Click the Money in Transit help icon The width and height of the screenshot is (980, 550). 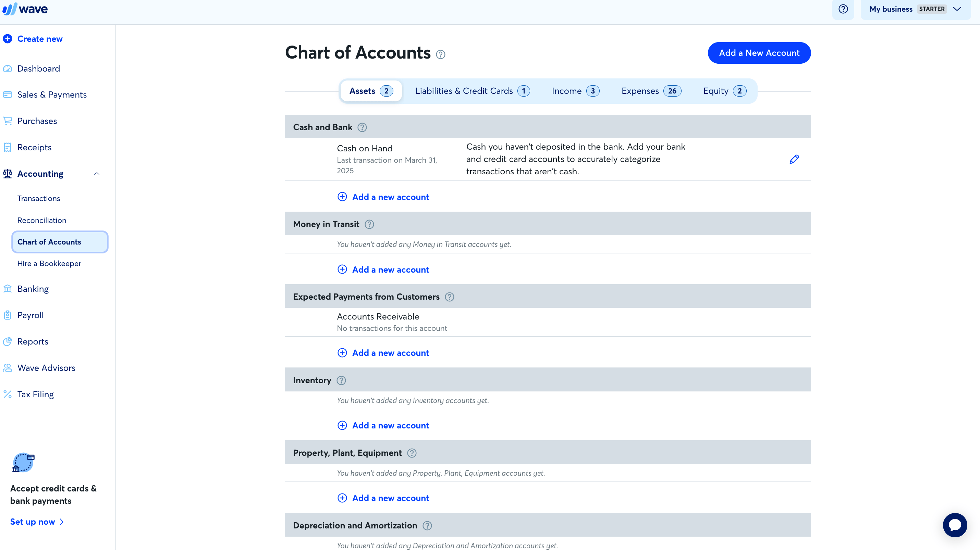369,224
